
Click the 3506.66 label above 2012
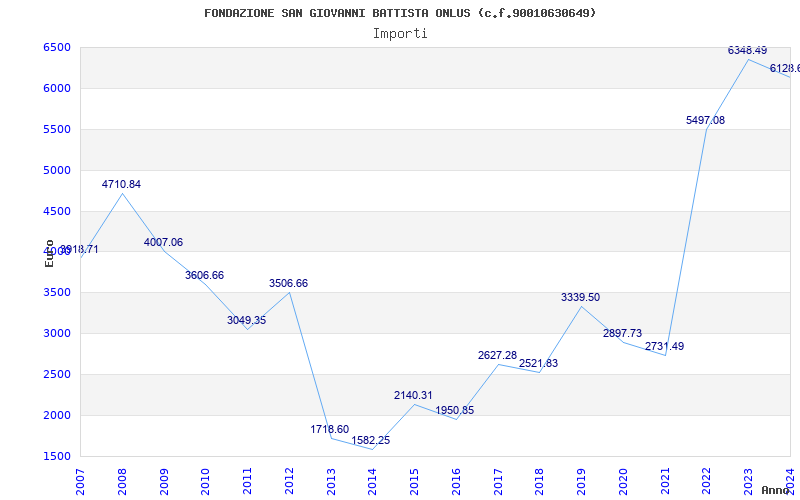pos(288,284)
